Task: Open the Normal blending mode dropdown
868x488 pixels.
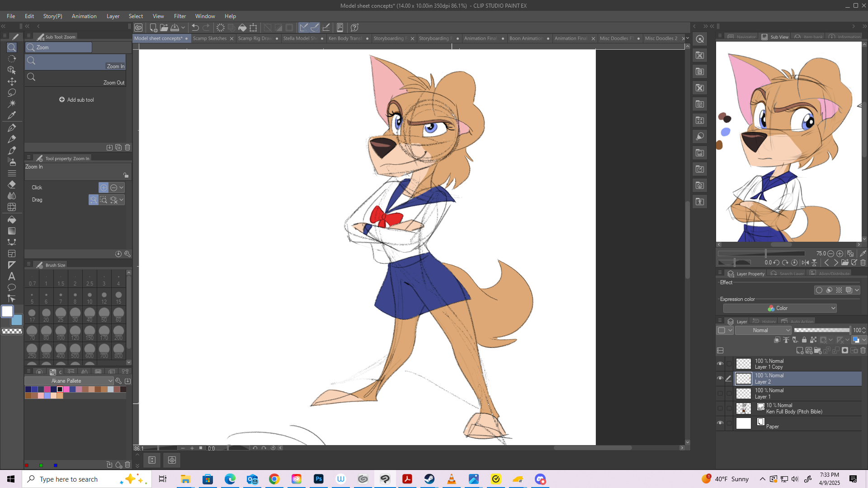Action: tap(763, 330)
